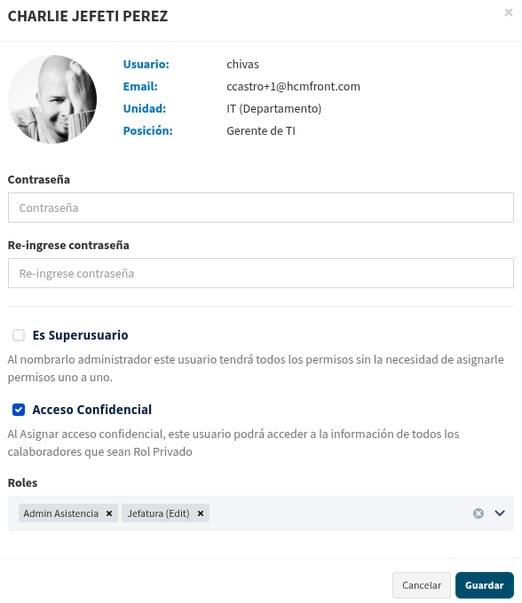
Task: Enable the Es Superusuario checkbox
Action: (18, 335)
